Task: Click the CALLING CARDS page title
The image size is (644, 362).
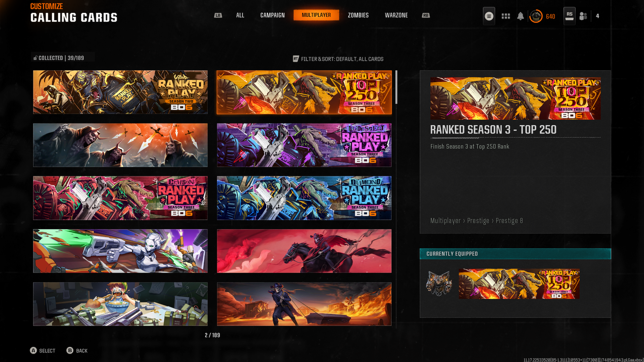Action: pyautogui.click(x=74, y=18)
